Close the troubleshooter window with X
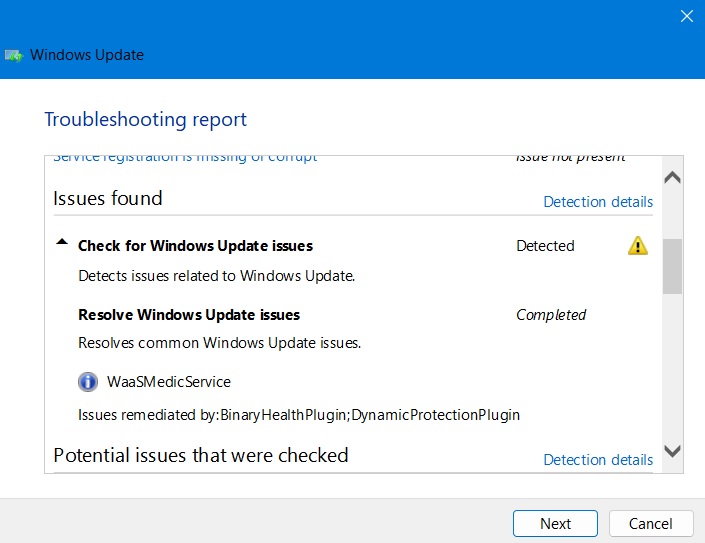This screenshot has width=705, height=543. pos(687,16)
